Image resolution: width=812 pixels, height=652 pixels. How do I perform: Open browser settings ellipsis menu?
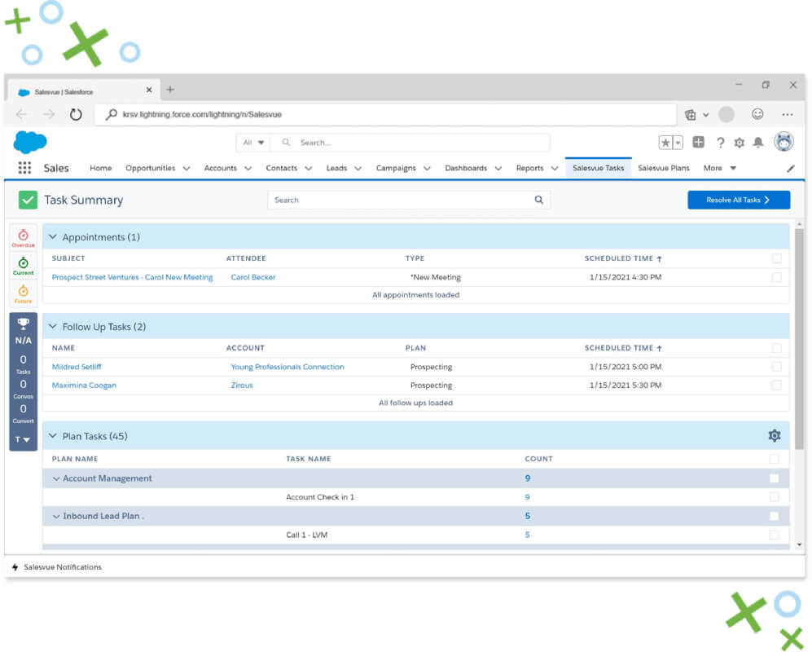pos(787,115)
